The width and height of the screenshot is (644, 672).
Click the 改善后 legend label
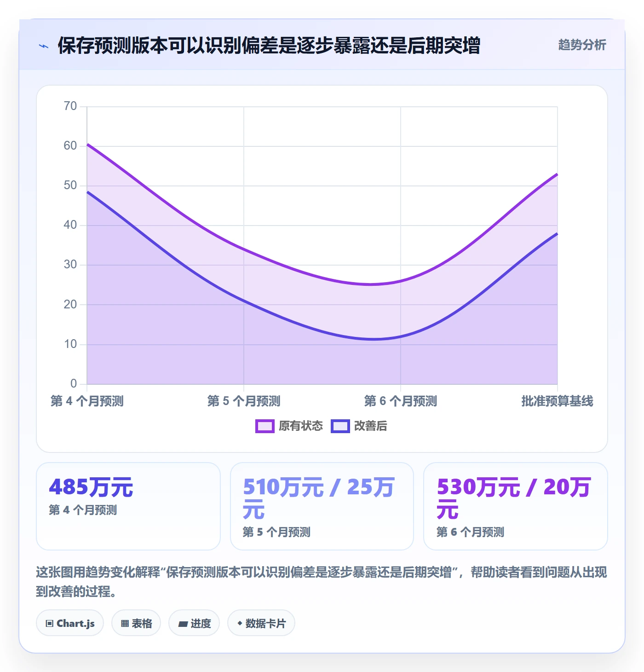370,426
